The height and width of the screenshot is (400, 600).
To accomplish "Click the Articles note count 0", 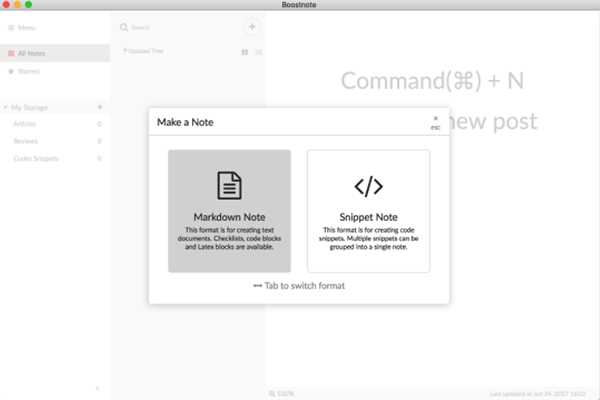I will coord(99,124).
